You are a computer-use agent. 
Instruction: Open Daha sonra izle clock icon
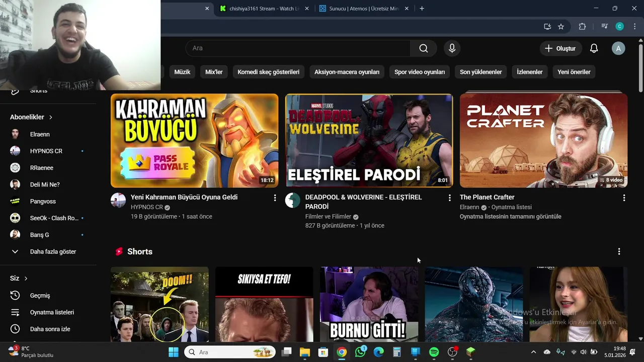tap(15, 329)
